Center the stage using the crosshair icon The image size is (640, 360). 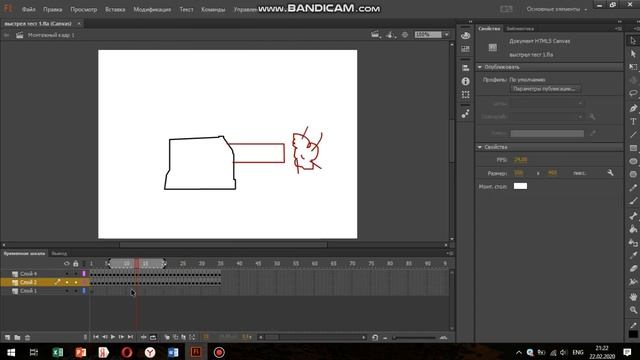(x=405, y=35)
